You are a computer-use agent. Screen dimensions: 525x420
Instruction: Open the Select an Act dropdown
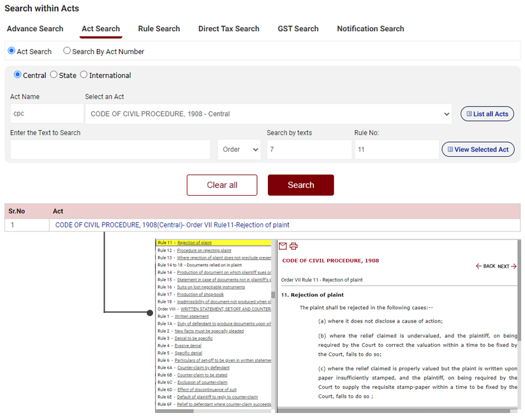click(x=268, y=114)
